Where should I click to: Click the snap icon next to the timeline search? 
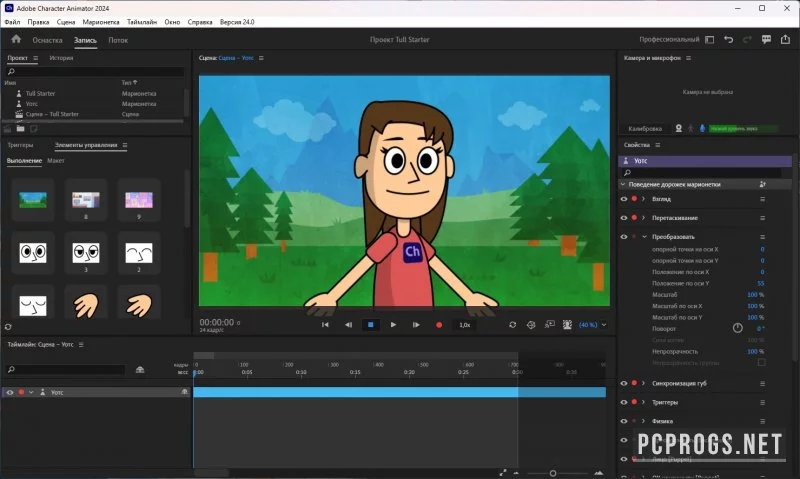(140, 369)
